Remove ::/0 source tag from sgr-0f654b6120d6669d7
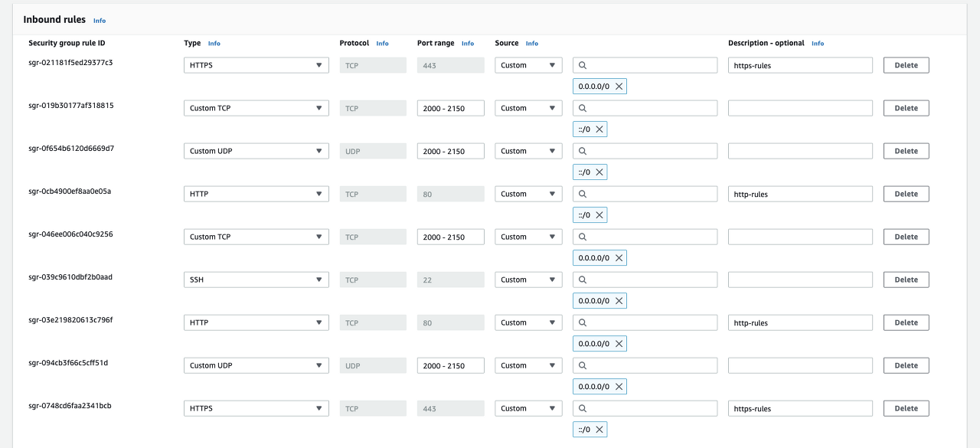The height and width of the screenshot is (448, 980). (x=599, y=172)
